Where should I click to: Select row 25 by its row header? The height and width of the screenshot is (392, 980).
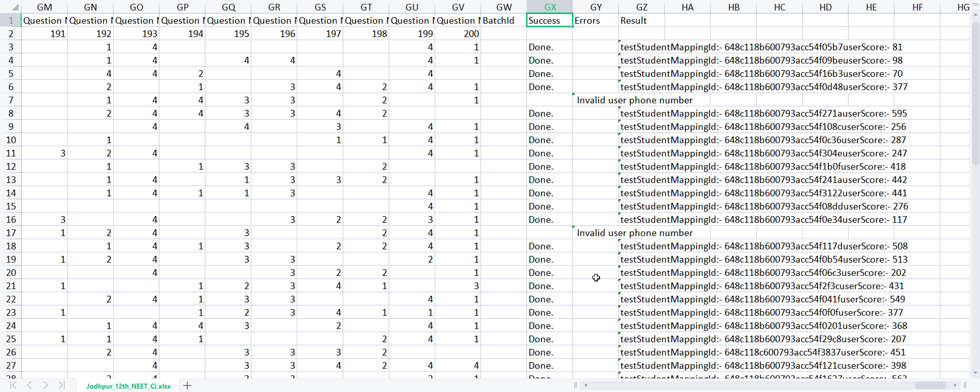pos(11,339)
